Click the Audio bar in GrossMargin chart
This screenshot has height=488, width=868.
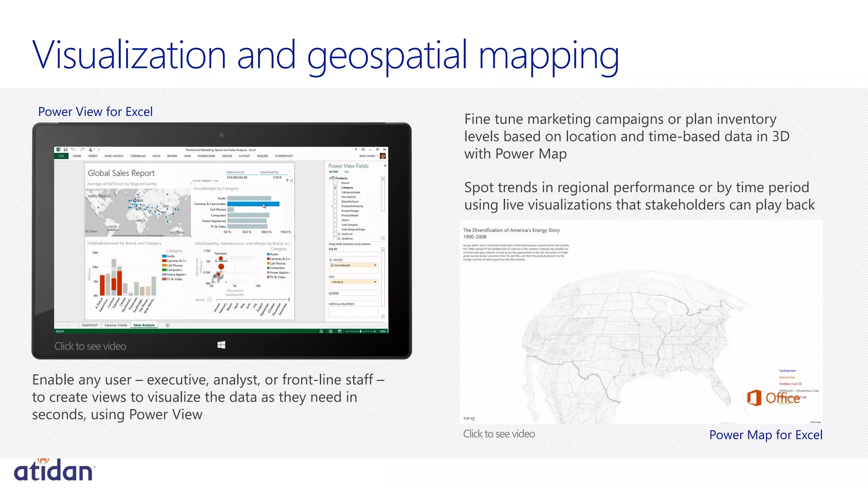coord(249,198)
